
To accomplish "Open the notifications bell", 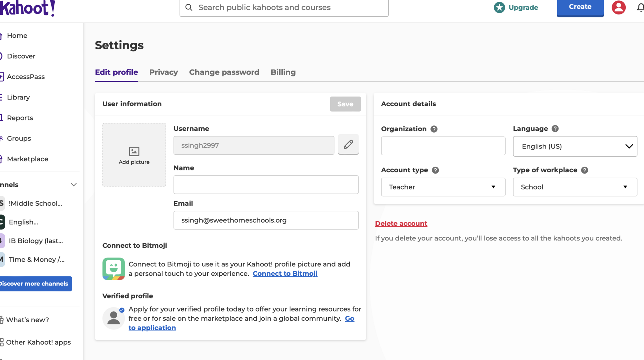I will tap(640, 7).
